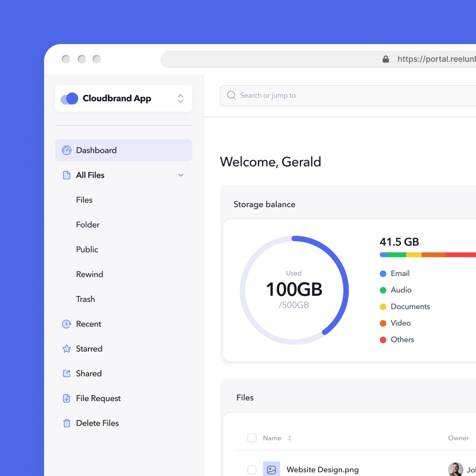Click the Storage balance card title
The height and width of the screenshot is (476, 476).
[x=264, y=205]
